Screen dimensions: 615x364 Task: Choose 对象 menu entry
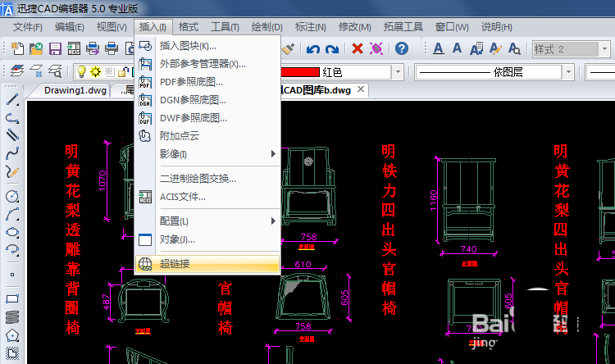207,239
